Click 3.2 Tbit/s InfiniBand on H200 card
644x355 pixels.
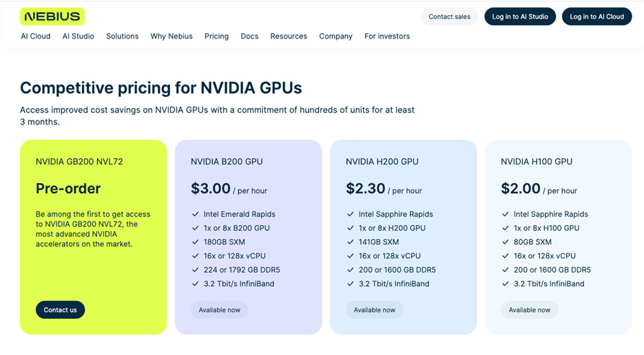point(394,284)
